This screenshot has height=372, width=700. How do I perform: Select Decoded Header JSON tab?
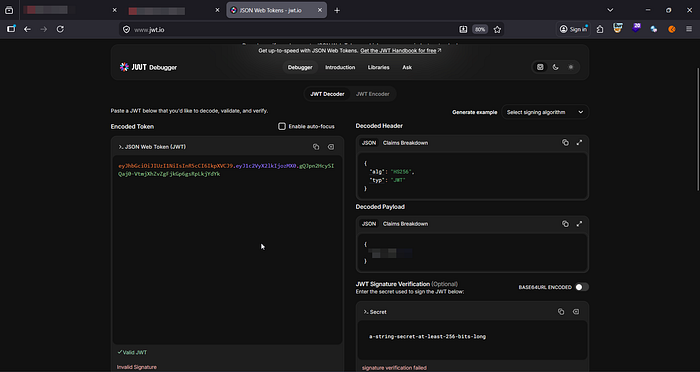(369, 143)
